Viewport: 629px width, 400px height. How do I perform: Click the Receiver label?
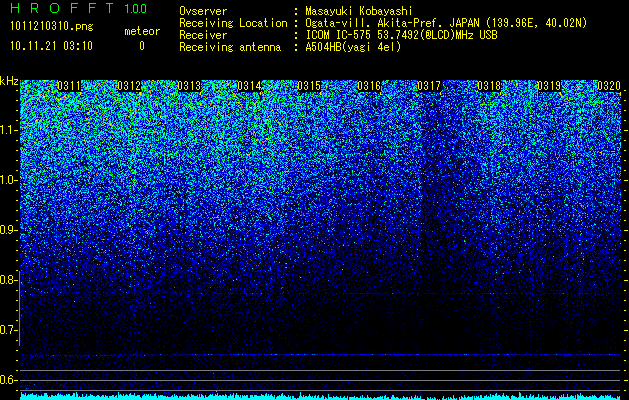pos(203,35)
